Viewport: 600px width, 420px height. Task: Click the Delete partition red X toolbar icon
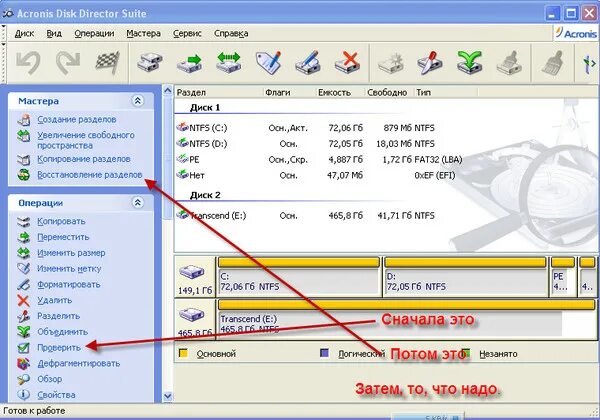click(347, 62)
